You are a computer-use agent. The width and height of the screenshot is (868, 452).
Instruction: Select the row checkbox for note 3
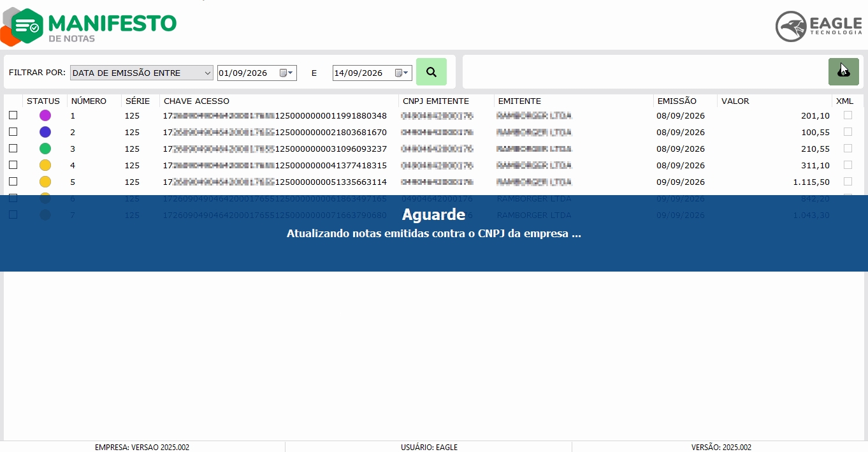(13, 149)
